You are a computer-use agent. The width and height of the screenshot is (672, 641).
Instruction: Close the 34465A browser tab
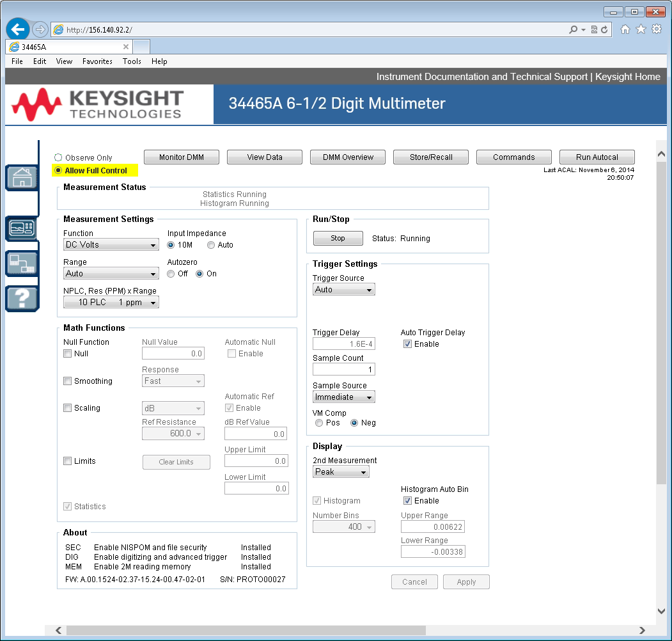click(x=125, y=47)
